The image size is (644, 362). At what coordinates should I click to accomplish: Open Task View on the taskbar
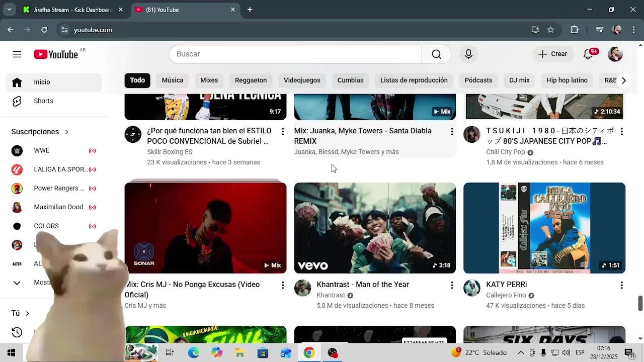(x=170, y=353)
